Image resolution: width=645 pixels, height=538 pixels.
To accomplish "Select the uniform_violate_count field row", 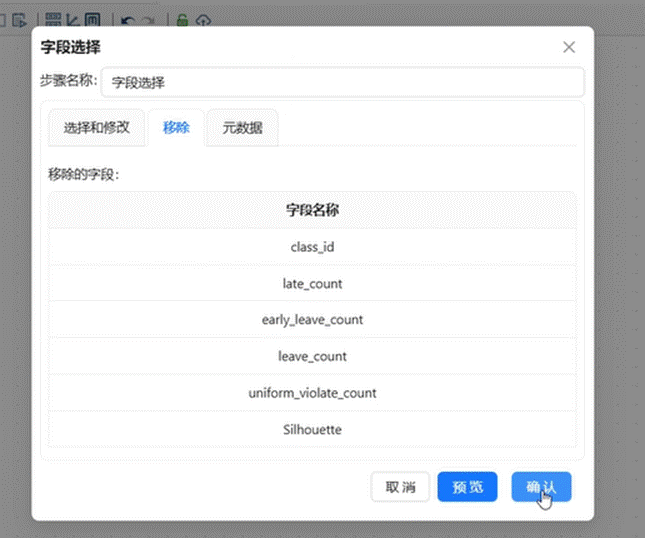I will coord(312,393).
